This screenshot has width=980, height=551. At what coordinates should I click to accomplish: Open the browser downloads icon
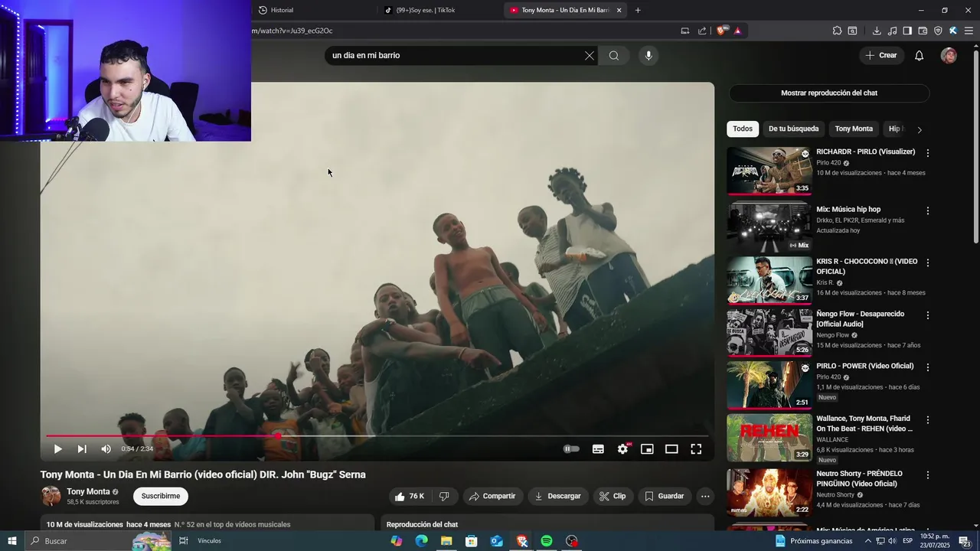877,31
